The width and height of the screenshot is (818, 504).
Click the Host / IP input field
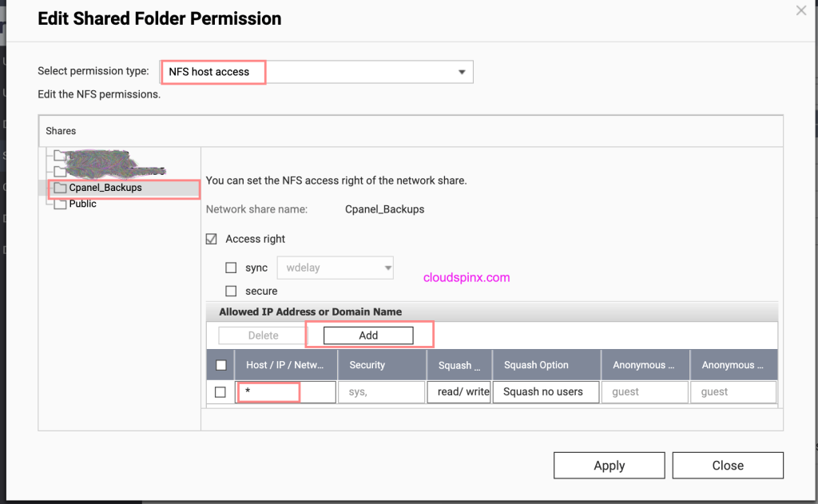(286, 392)
